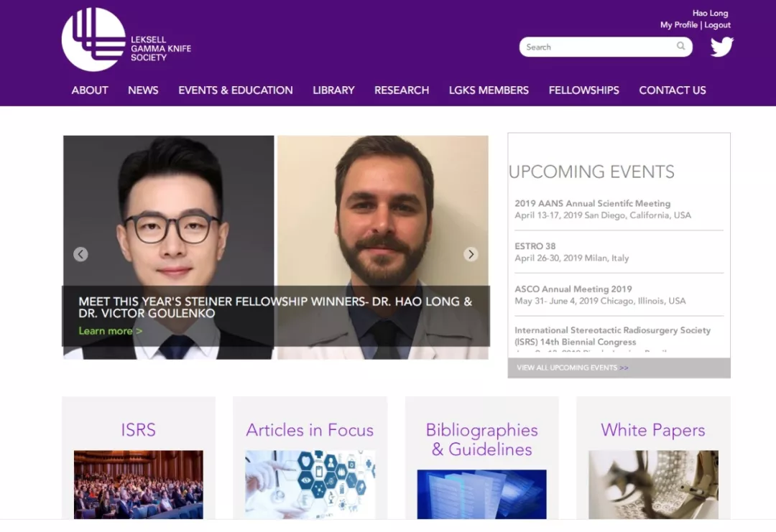The width and height of the screenshot is (776, 532).
Task: Open the ABOUT menu
Action: coord(90,90)
